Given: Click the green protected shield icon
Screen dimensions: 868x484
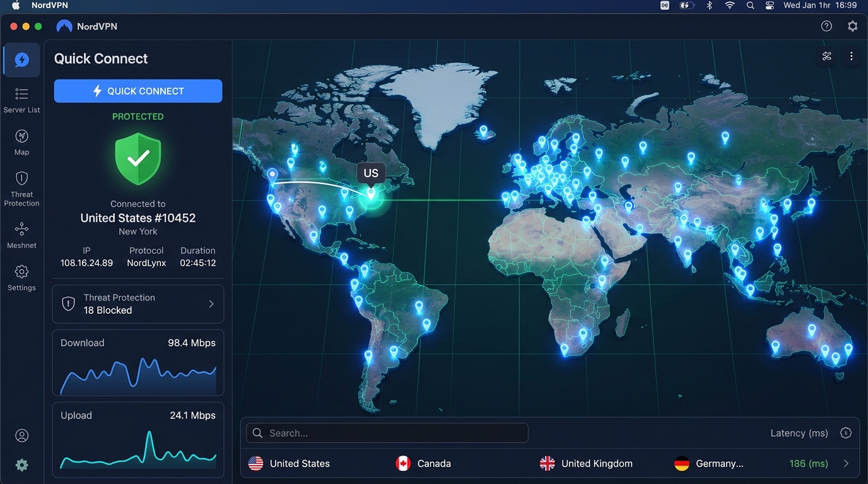Looking at the screenshot, I should click(x=138, y=159).
